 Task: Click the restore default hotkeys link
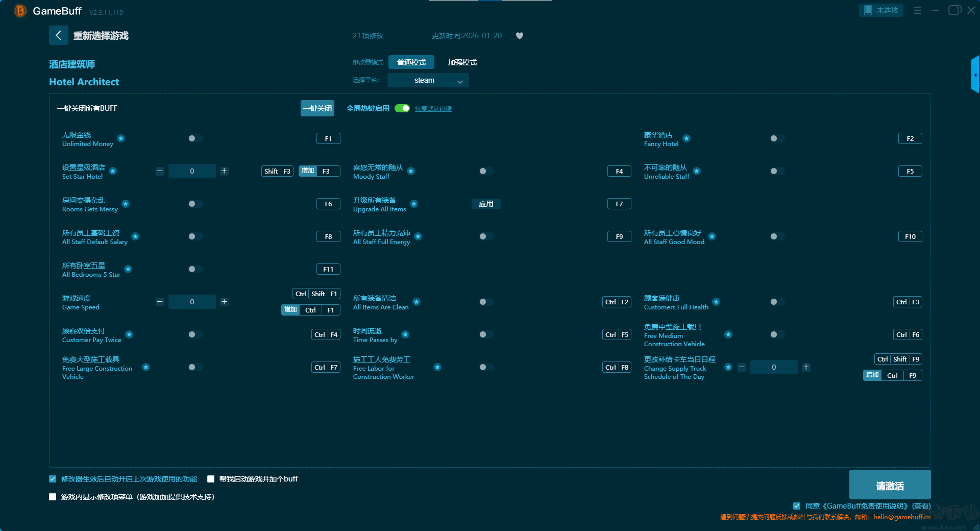click(x=433, y=109)
